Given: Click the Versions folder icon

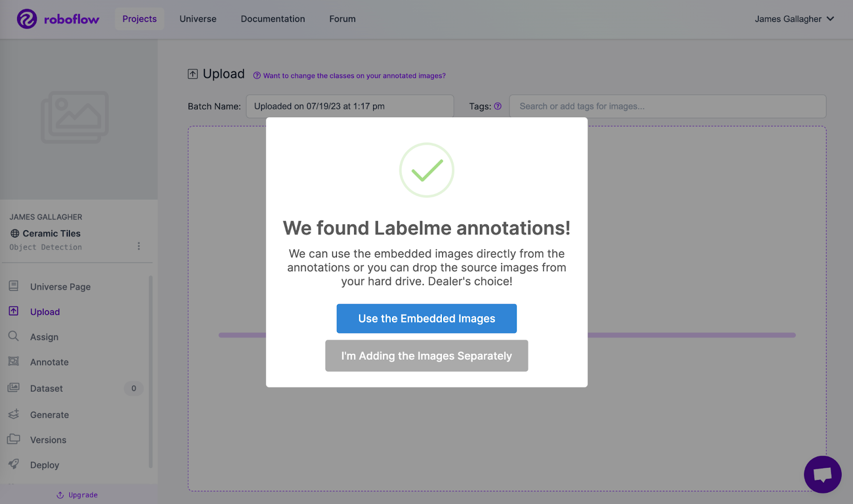Looking at the screenshot, I should point(14,439).
